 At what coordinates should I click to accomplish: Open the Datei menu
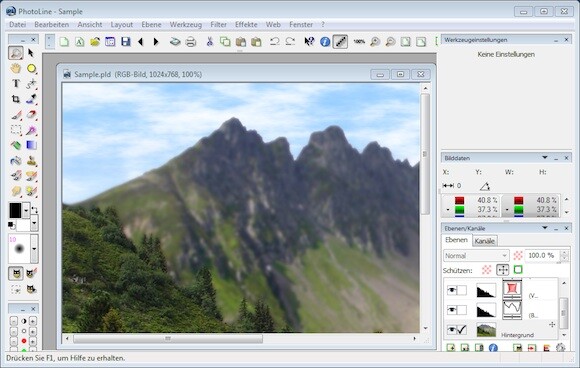click(17, 25)
